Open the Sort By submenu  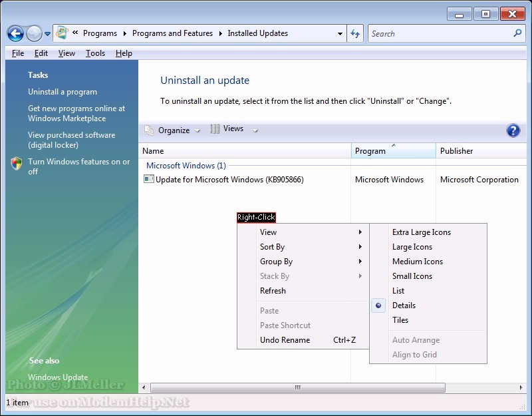[303, 247]
